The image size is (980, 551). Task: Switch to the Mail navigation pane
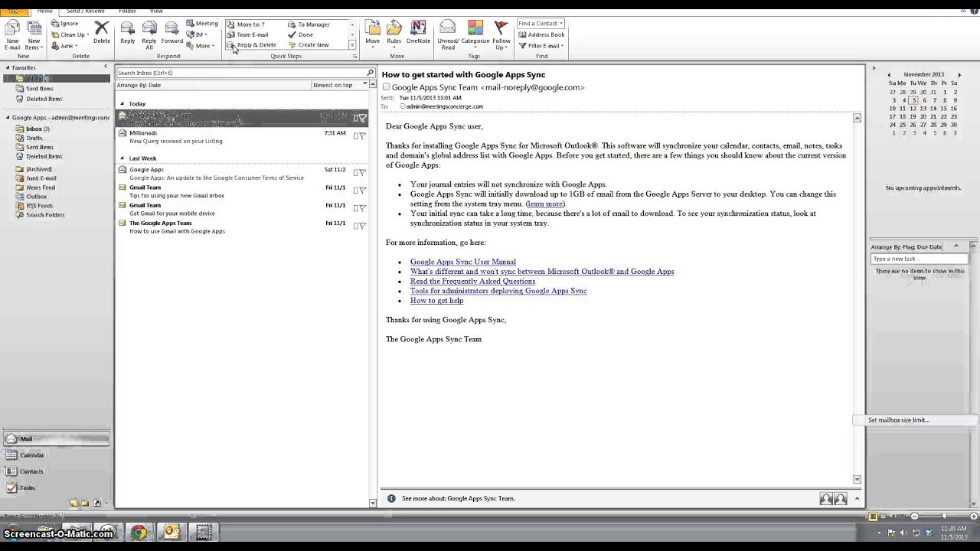tap(56, 439)
